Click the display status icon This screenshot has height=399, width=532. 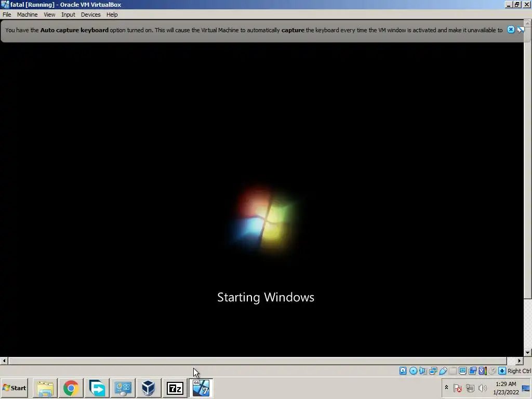tap(462, 371)
